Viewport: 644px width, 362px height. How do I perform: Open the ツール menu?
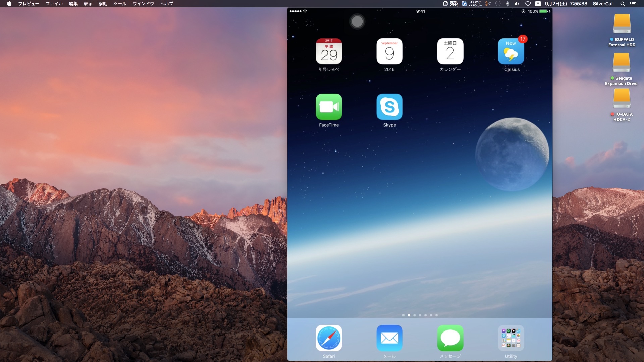click(120, 4)
